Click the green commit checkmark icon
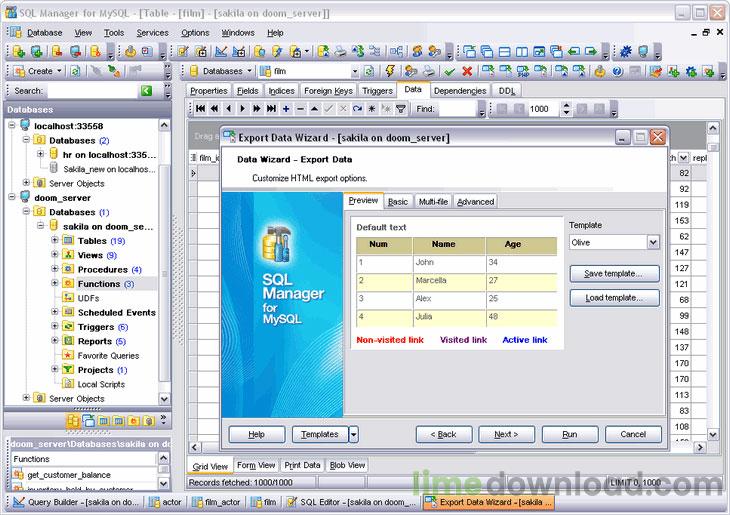This screenshot has width=730, height=515. tap(450, 72)
